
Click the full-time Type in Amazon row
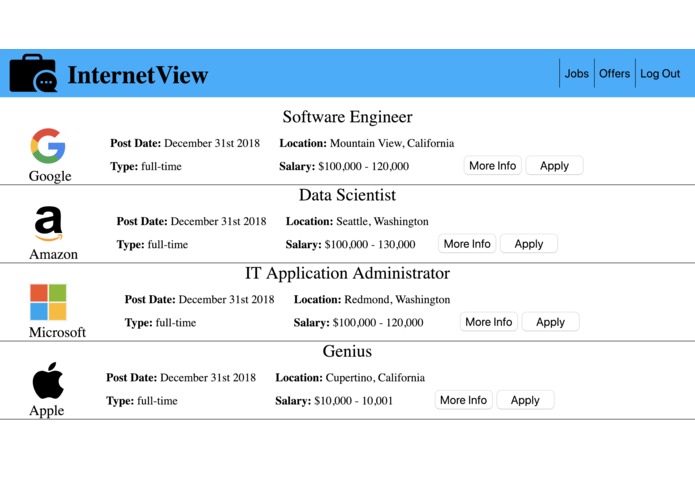[152, 245]
